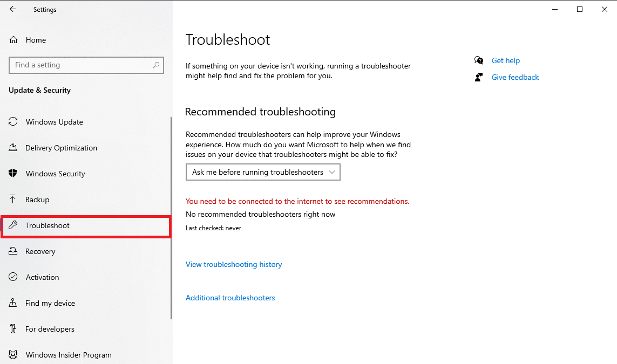617x364 pixels.
Task: Open the Home icon in the sidebar
Action: click(x=13, y=40)
